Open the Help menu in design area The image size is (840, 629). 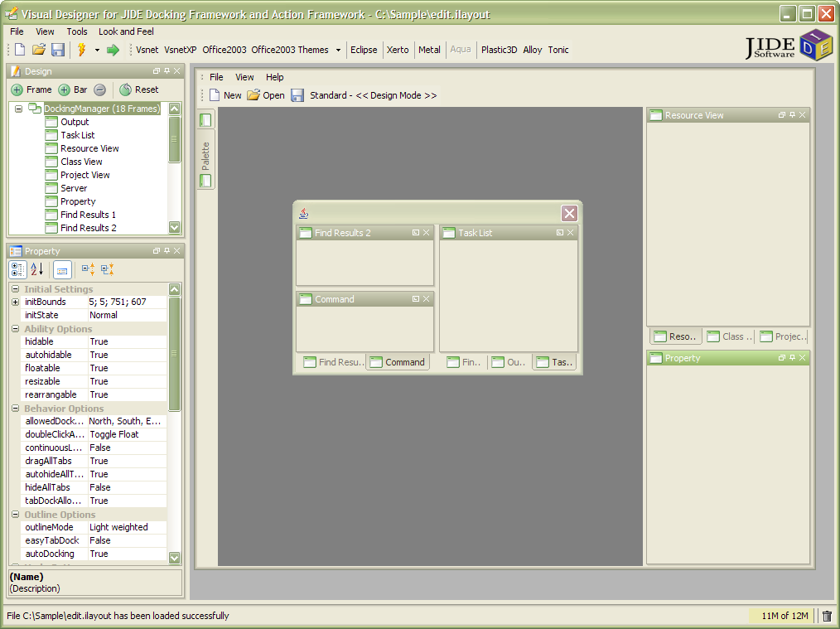pos(275,77)
